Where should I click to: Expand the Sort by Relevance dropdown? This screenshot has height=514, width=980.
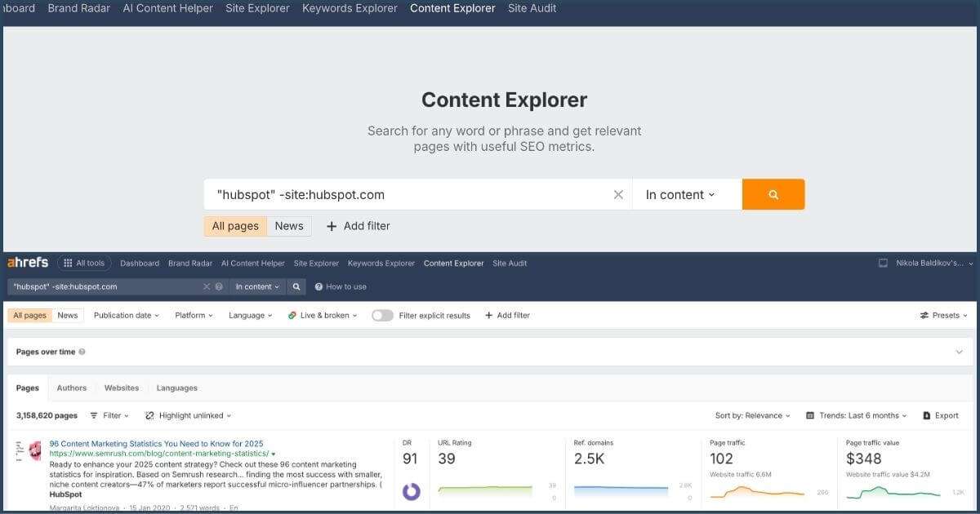[752, 415]
